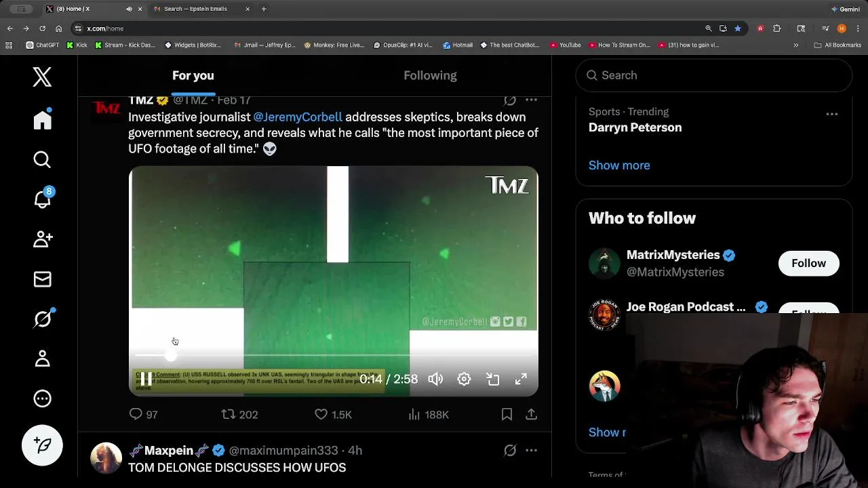The width and height of the screenshot is (868, 488).
Task: Reload the page
Action: click(42, 28)
